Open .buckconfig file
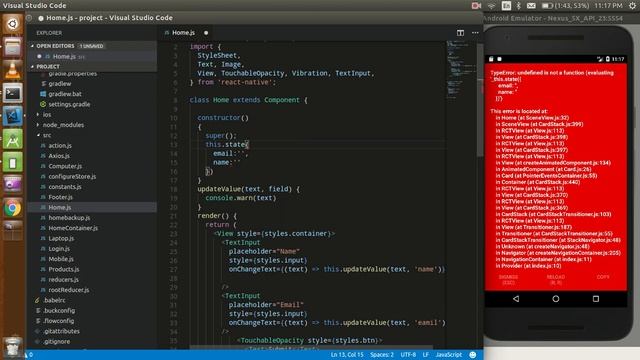Image resolution: width=640 pixels, height=360 pixels. [x=59, y=311]
